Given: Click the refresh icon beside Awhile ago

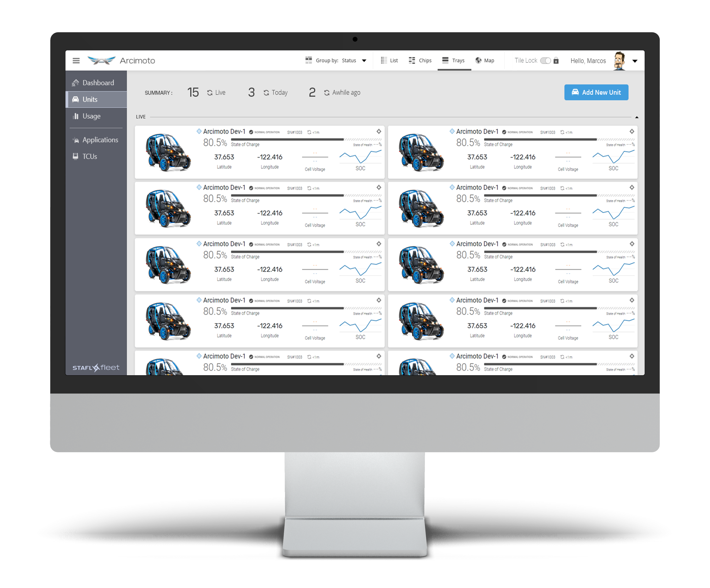Looking at the screenshot, I should tap(327, 93).
